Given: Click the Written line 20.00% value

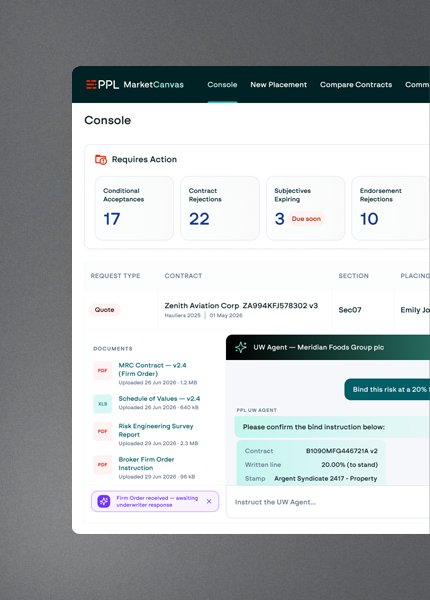Looking at the screenshot, I should pos(350,465).
